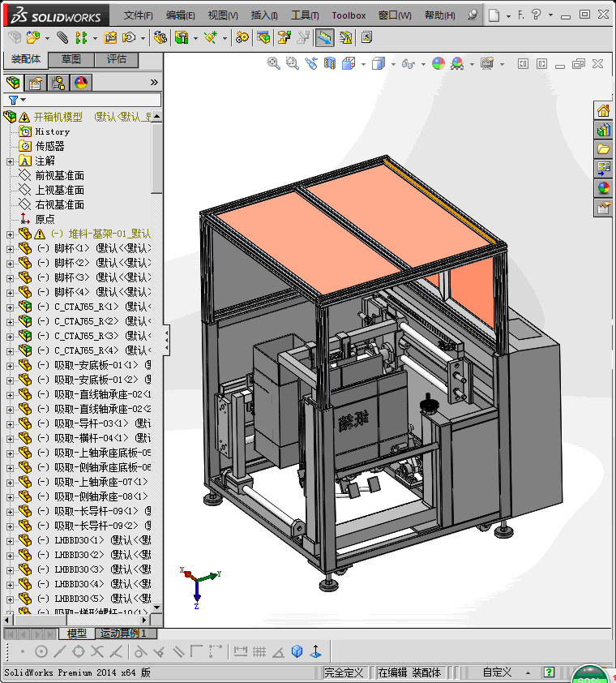The width and height of the screenshot is (616, 683).
Task: Select 吸取-横杆-04<1> component
Action: pyautogui.click(x=92, y=438)
